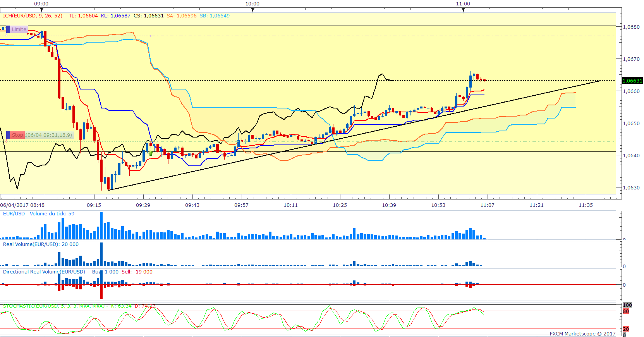
Task: Click the 09:00 triangle marker on top axis
Action: point(41,10)
